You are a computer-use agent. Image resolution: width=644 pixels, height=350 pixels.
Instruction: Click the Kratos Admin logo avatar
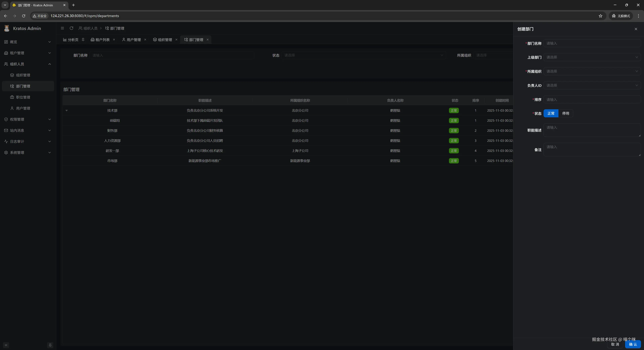pyautogui.click(x=7, y=28)
